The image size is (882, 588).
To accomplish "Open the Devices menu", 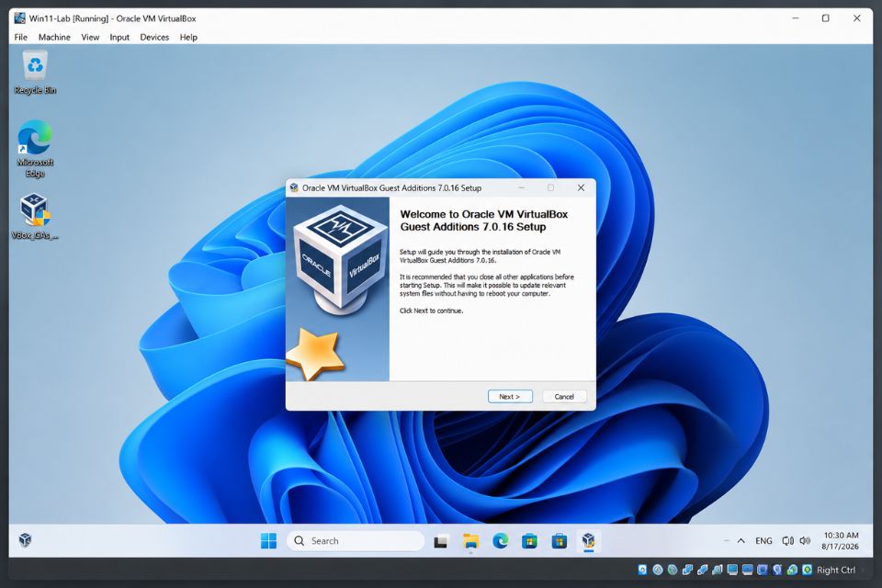I will tap(154, 37).
